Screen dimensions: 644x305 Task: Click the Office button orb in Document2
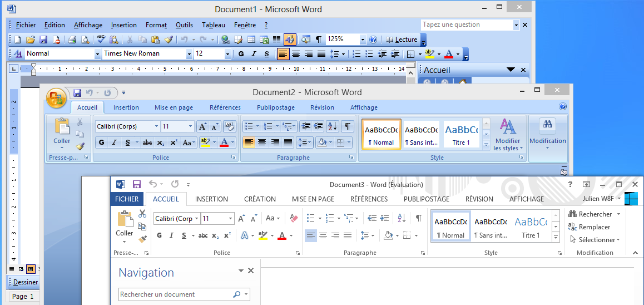tap(56, 99)
